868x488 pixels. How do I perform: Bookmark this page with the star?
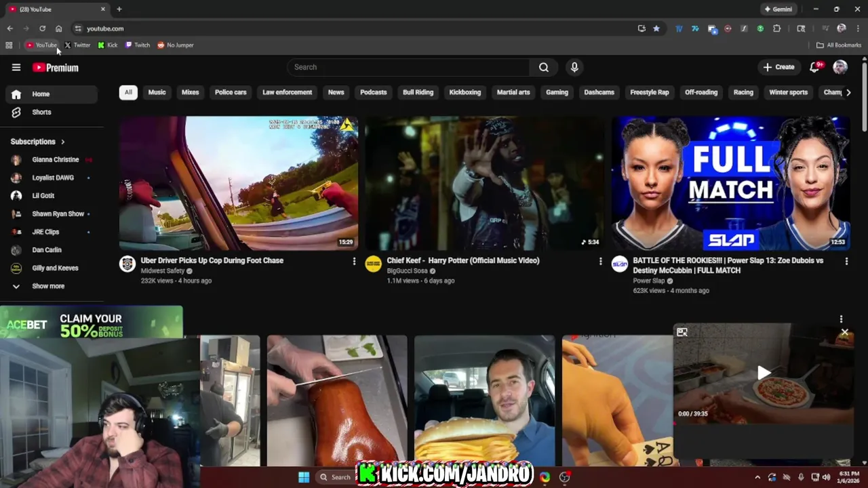[x=656, y=28]
